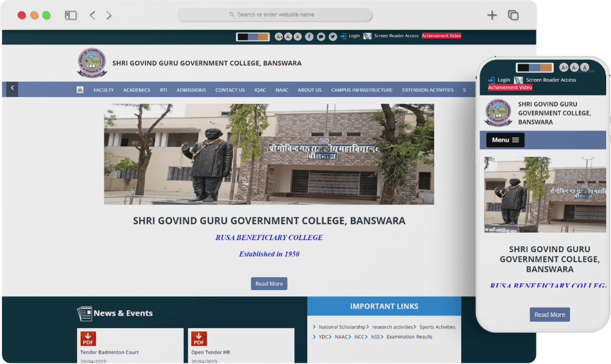Decrease font size with A- on desktop site
Screen dimensions: 611x364
(x=288, y=37)
